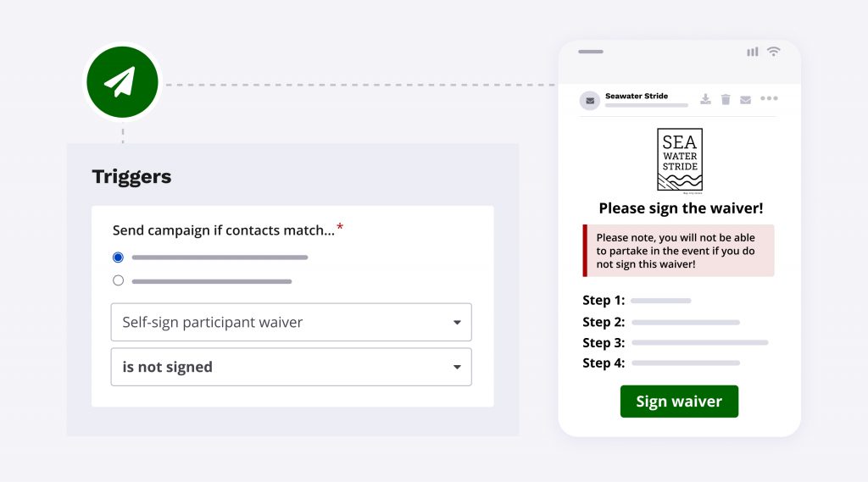Click the download icon in email header
The image size is (868, 482).
705,99
